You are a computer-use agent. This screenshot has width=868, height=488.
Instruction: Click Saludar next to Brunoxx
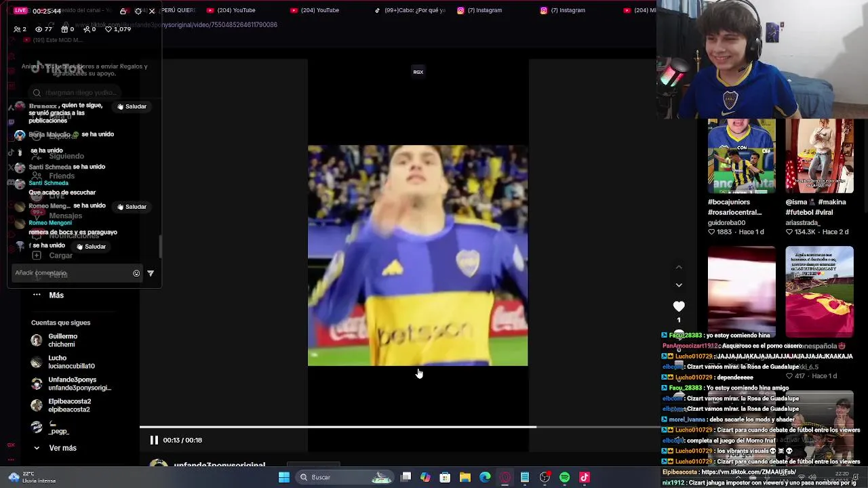[132, 106]
